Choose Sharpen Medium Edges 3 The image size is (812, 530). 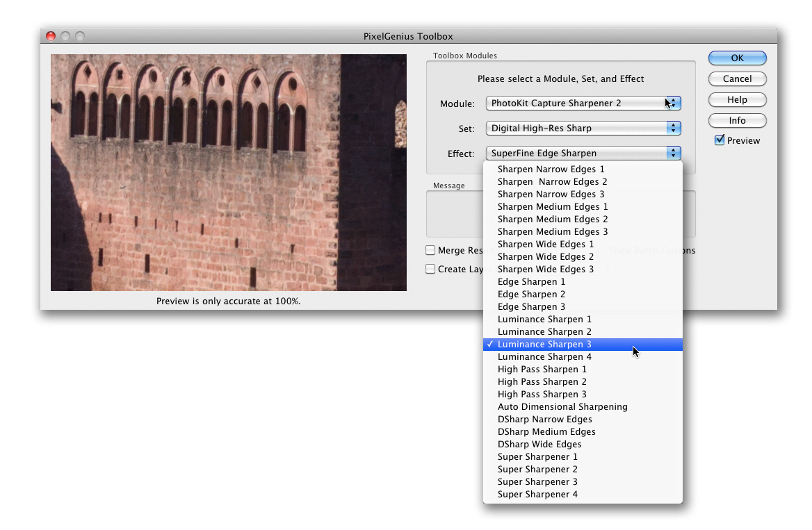(583, 231)
